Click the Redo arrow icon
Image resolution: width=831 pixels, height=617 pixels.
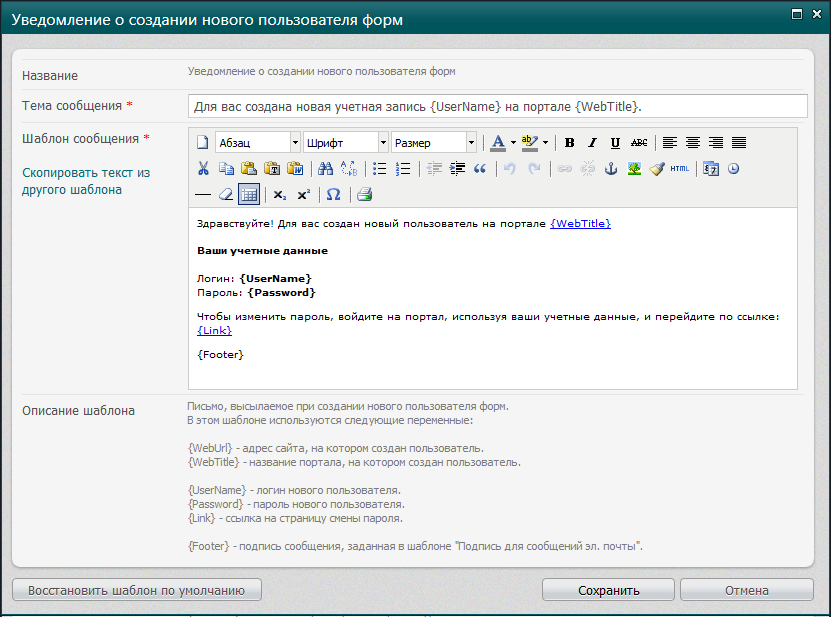(534, 169)
